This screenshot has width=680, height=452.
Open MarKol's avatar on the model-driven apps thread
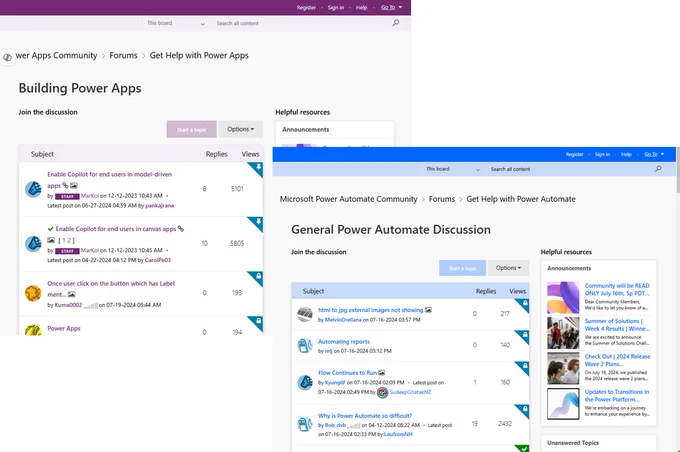coord(33,190)
